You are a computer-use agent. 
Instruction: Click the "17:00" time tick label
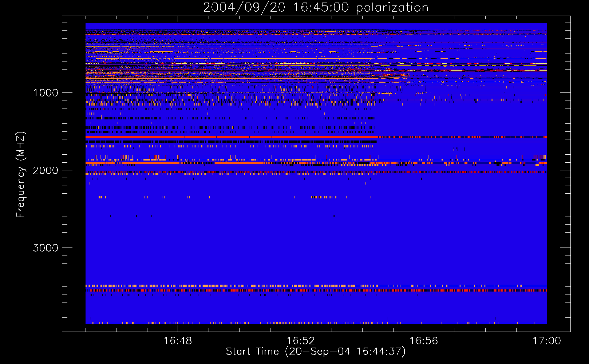click(547, 341)
